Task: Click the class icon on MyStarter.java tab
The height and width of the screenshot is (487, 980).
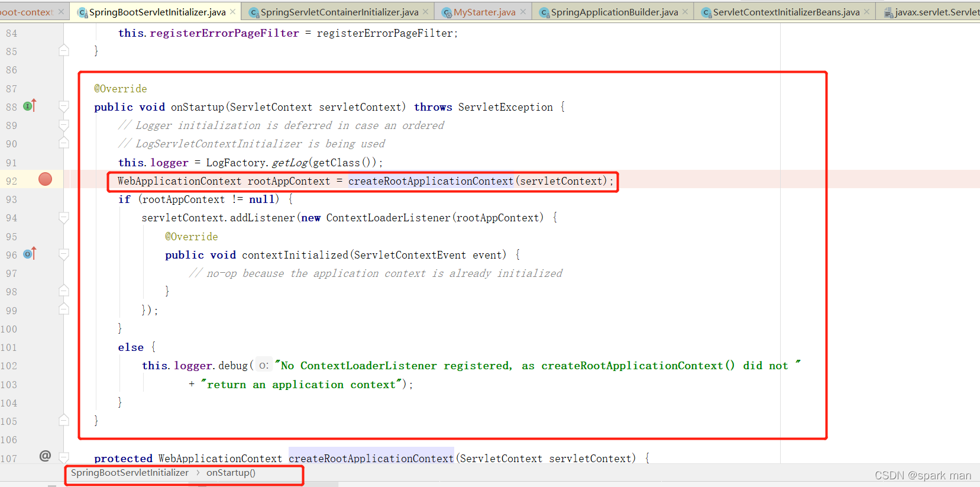Action: point(447,12)
